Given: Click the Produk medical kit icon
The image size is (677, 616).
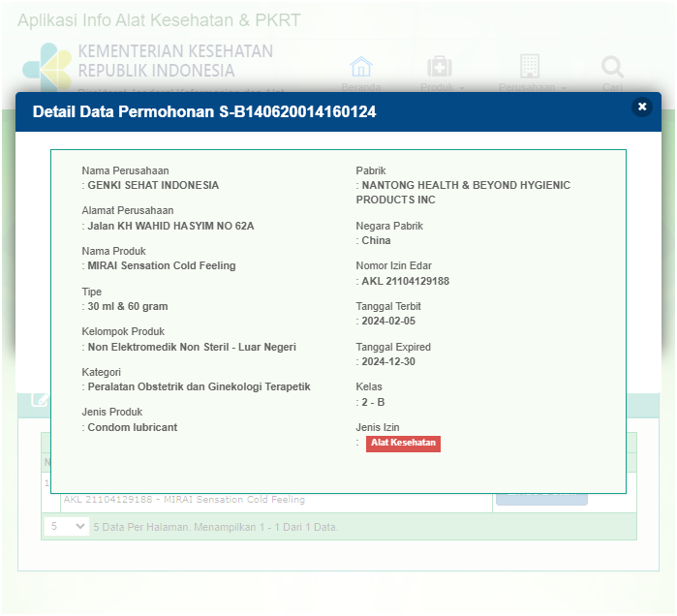Looking at the screenshot, I should 440,67.
